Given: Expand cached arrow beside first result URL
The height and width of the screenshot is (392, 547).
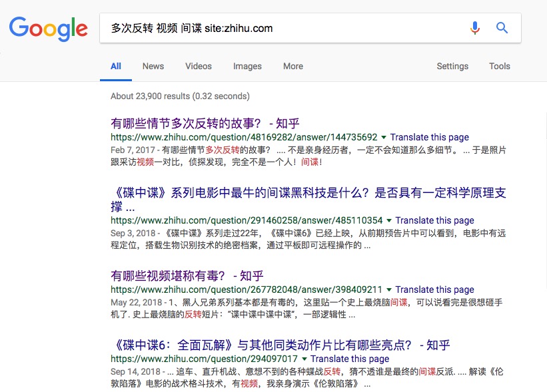Looking at the screenshot, I should coord(384,137).
